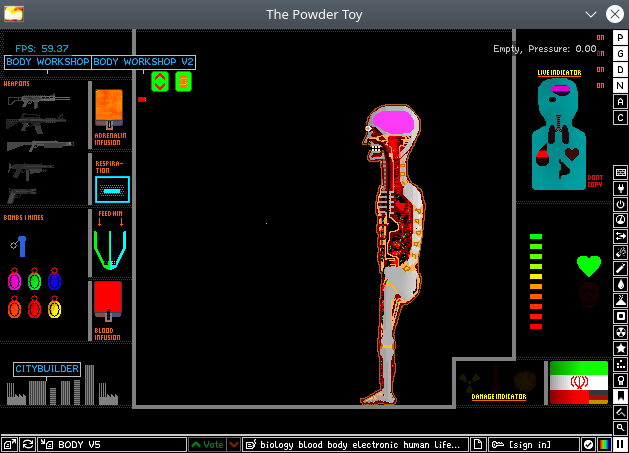629x453 pixels.
Task: Open simulation options checkmark icon
Action: point(588,445)
